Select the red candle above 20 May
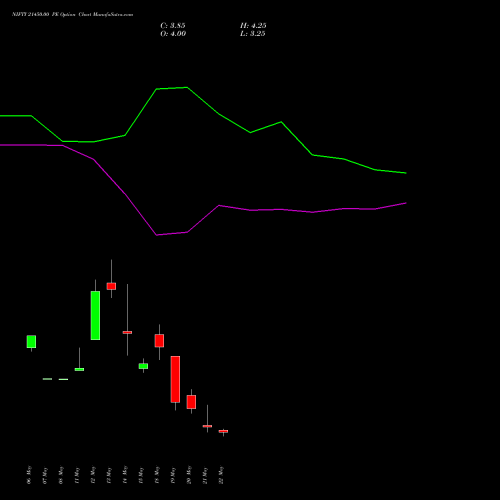The width and height of the screenshot is (500, 500). [x=191, y=402]
